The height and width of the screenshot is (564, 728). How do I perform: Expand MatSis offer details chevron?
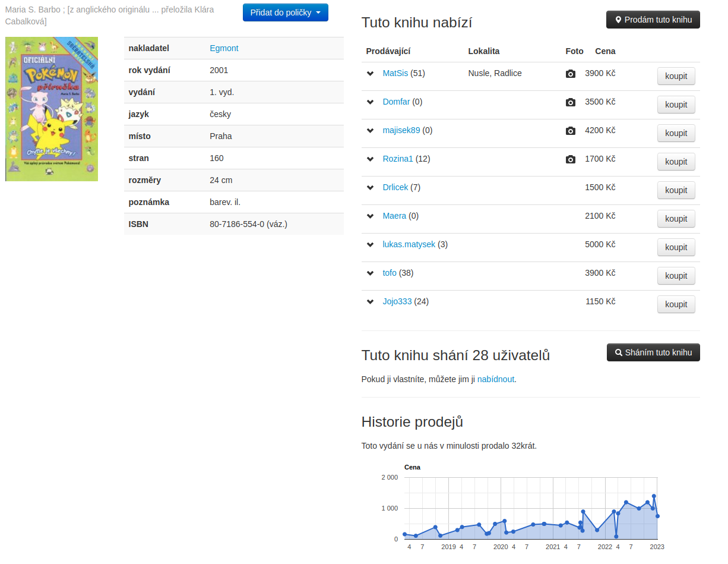click(370, 74)
